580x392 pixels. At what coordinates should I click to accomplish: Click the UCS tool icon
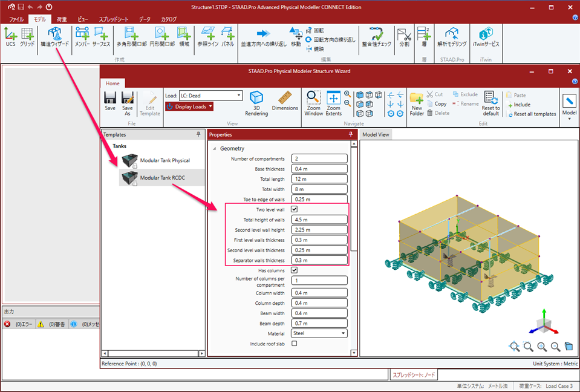(x=10, y=37)
